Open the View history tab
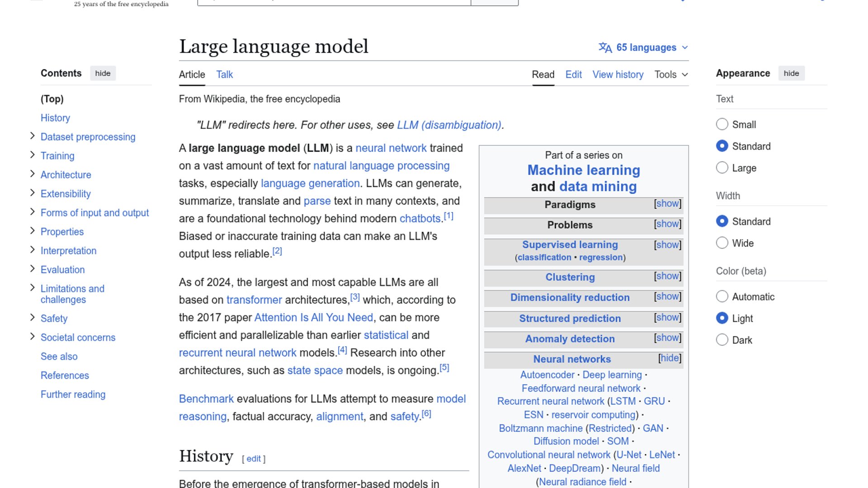Screen dimensions: 868x488 [x=618, y=75]
